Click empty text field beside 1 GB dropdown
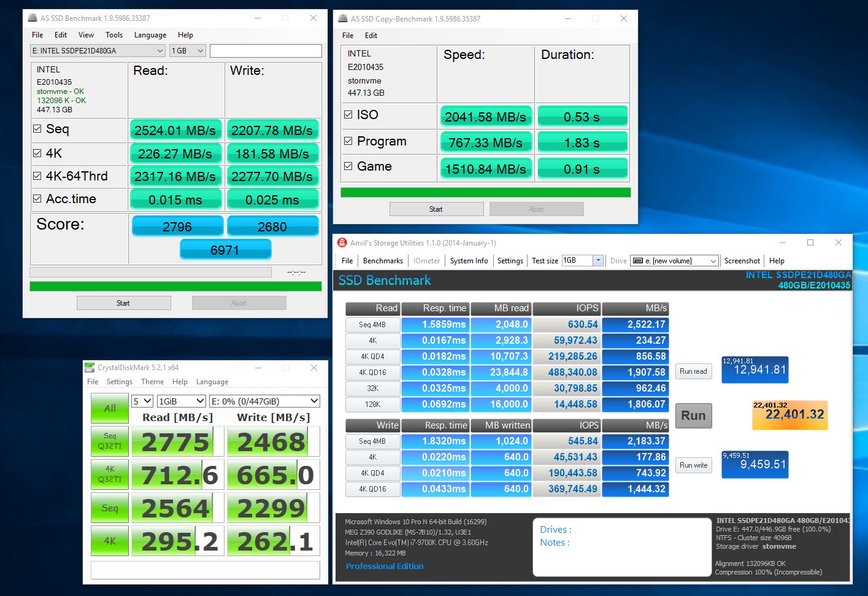Screen dimensions: 868x596 266,51
